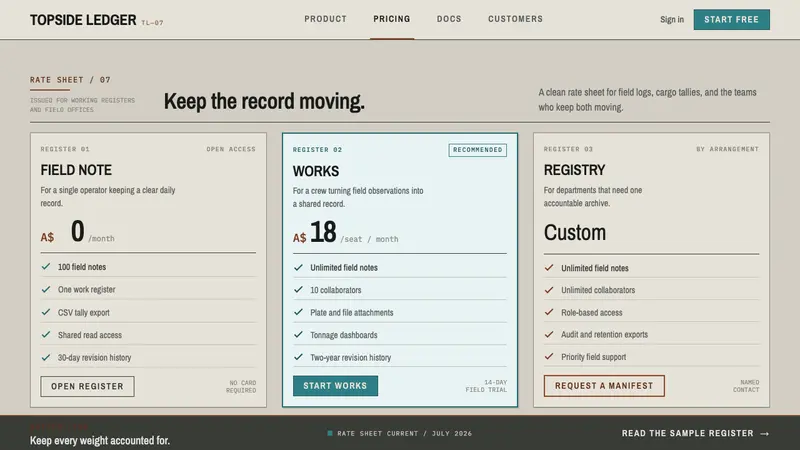Click the checkmark beside Shared read access
Image resolution: width=800 pixels, height=450 pixels.
[x=46, y=335]
